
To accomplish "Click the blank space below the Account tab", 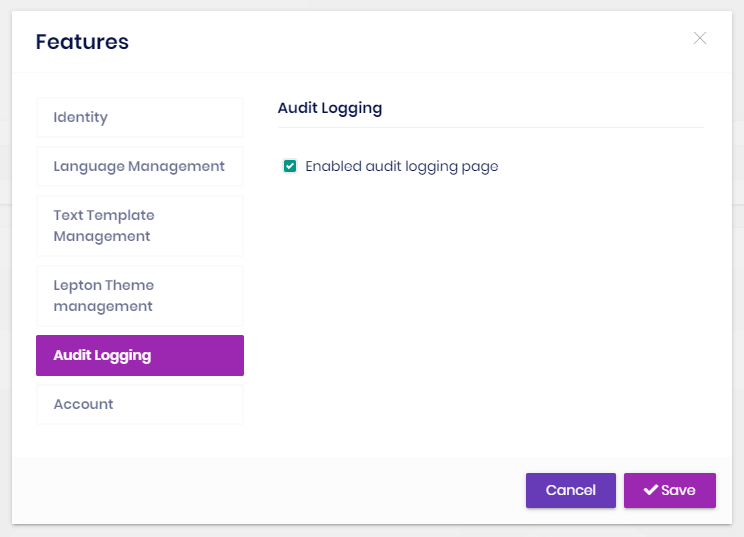I will click(139, 441).
